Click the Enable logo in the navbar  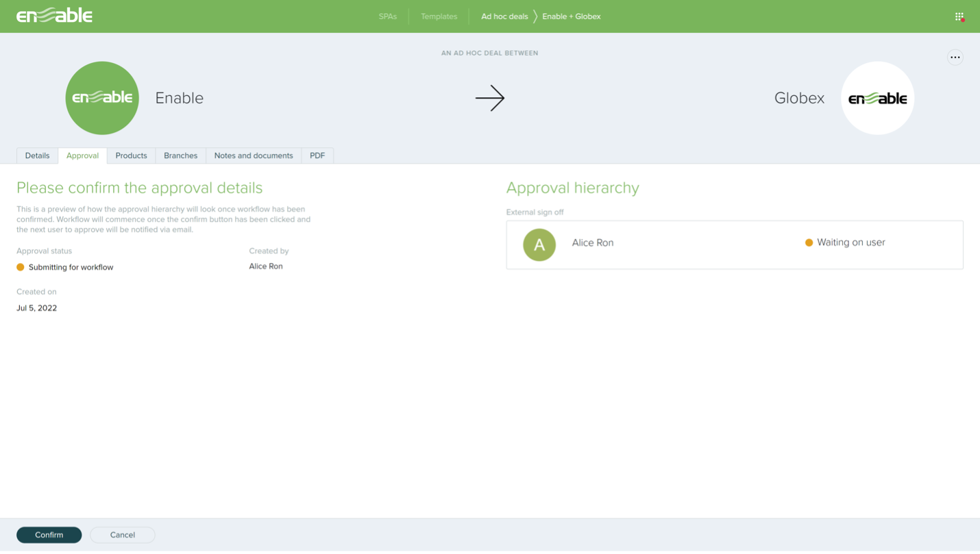tap(54, 16)
